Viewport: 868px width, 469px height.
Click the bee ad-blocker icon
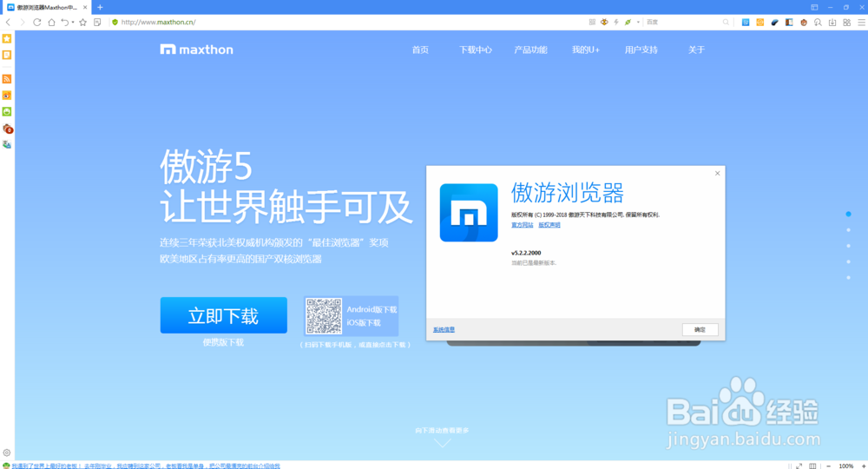[x=604, y=23]
